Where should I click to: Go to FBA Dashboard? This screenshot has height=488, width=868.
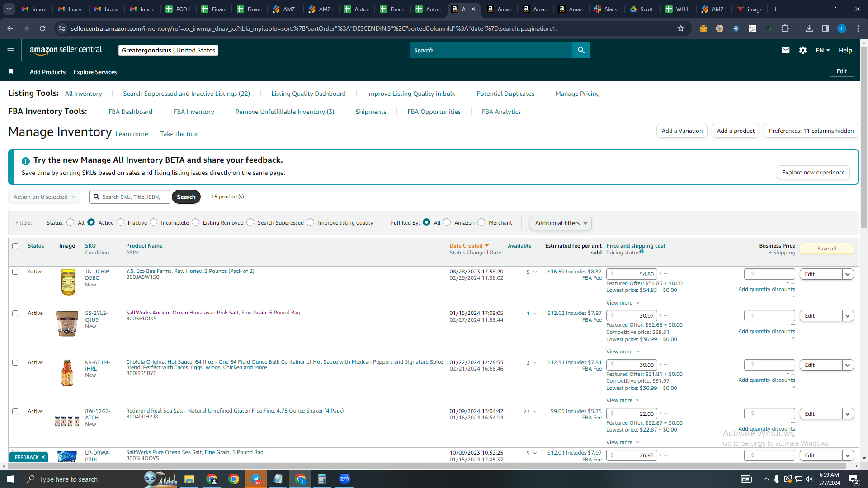click(130, 112)
